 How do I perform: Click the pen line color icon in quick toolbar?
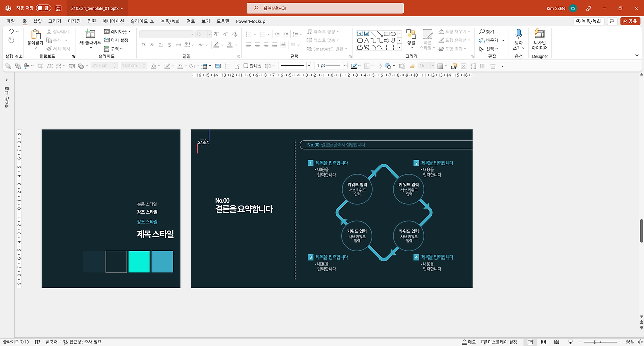[x=354, y=66]
